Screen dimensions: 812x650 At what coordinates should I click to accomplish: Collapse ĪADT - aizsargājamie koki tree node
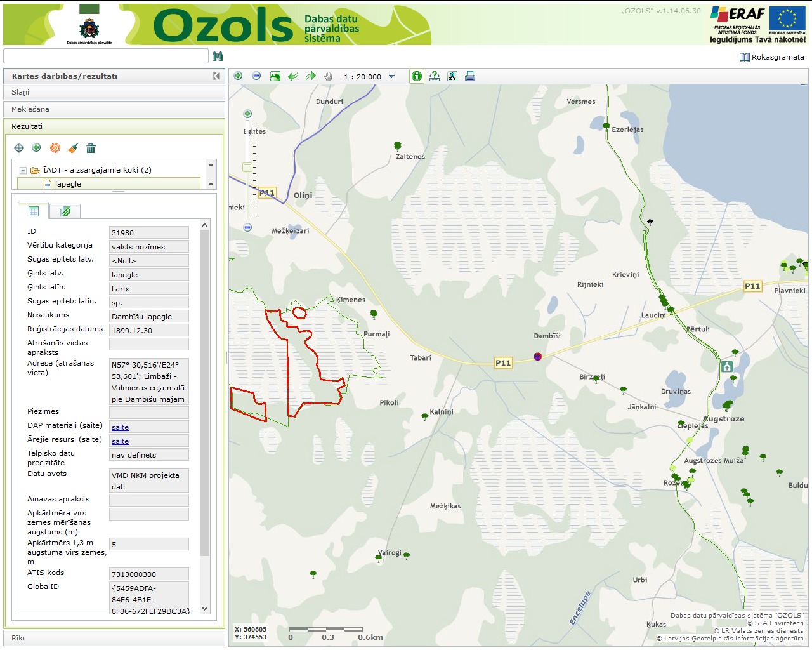(23, 170)
